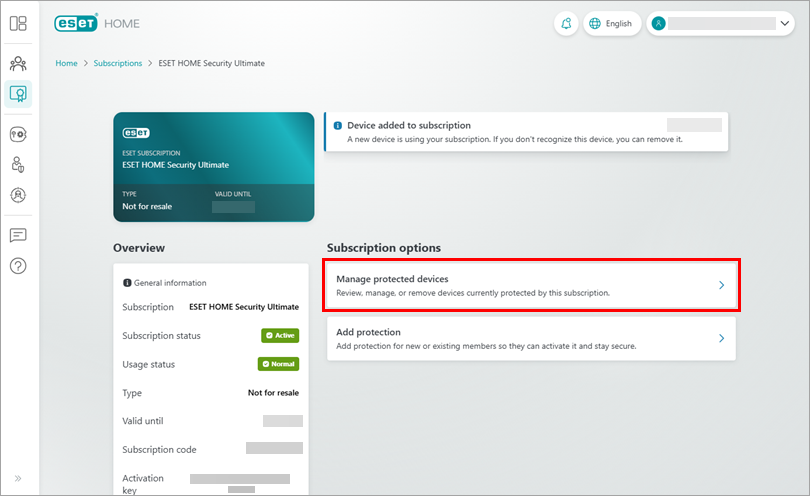Click the Activation key label

(143, 484)
